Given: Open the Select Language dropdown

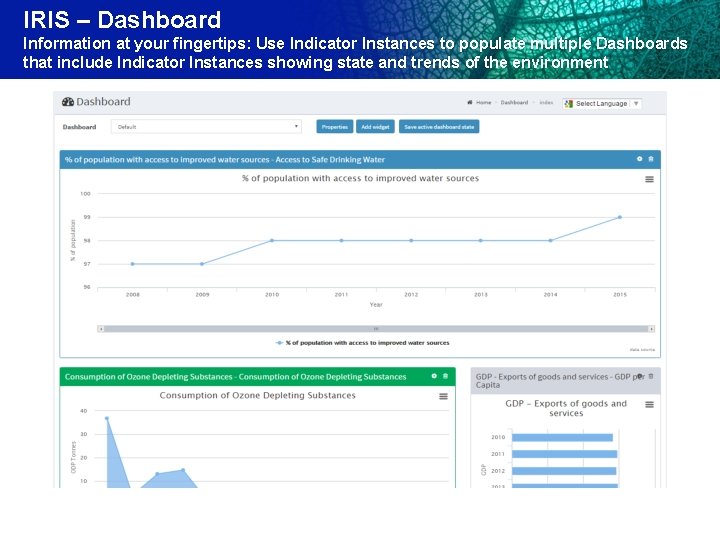Looking at the screenshot, I should [602, 104].
